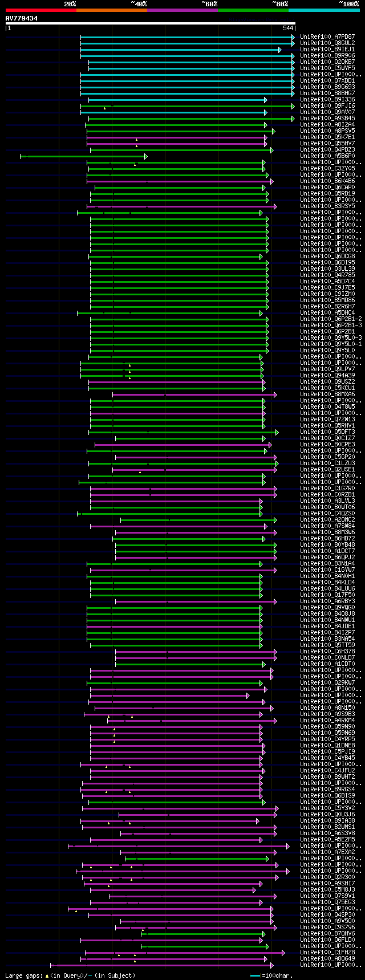365x980 pixels.
Task: Select the UniRef100_Q9Y5L0-3 label
Action: [331, 337]
